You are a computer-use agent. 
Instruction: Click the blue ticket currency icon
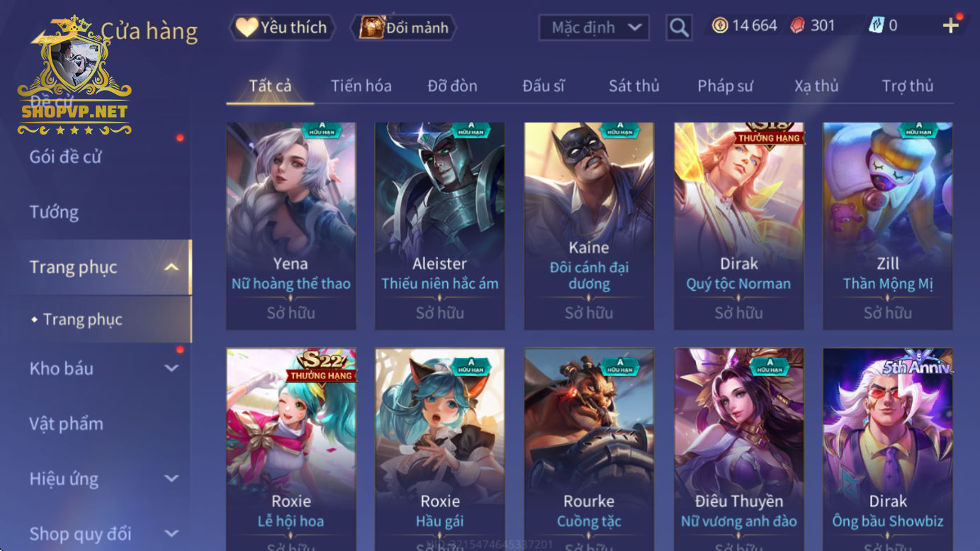coord(877,26)
